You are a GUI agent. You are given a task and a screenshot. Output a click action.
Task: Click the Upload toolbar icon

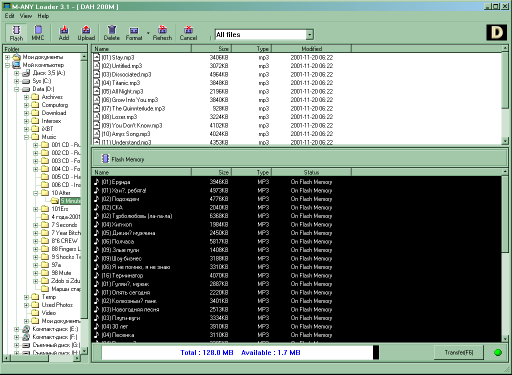tap(86, 33)
